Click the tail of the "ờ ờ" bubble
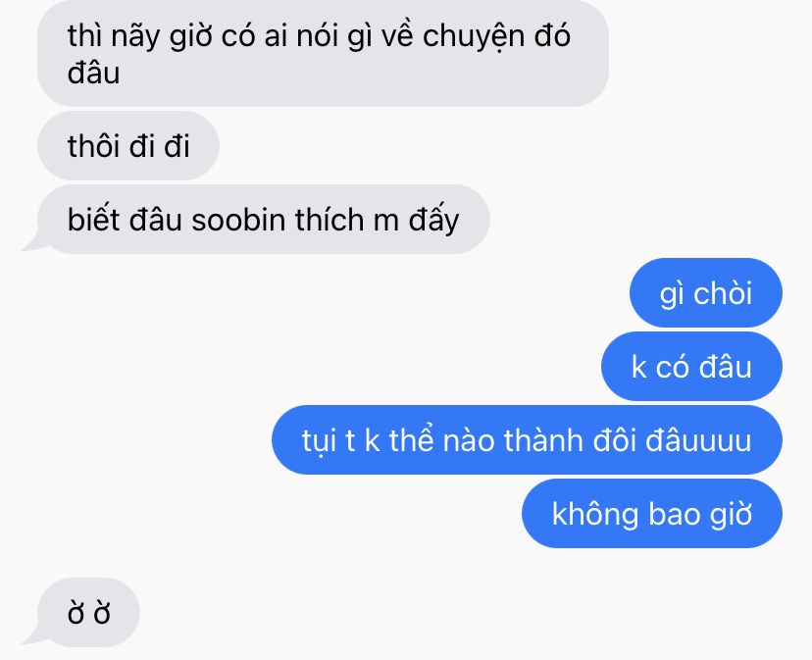This screenshot has height=660, width=812. pos(32,637)
